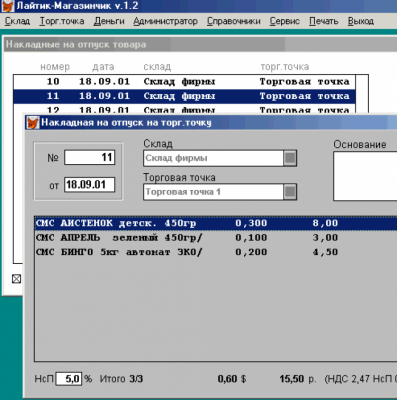The height and width of the screenshot is (400, 397).
Task: Open the Печать menu
Action: [x=324, y=21]
